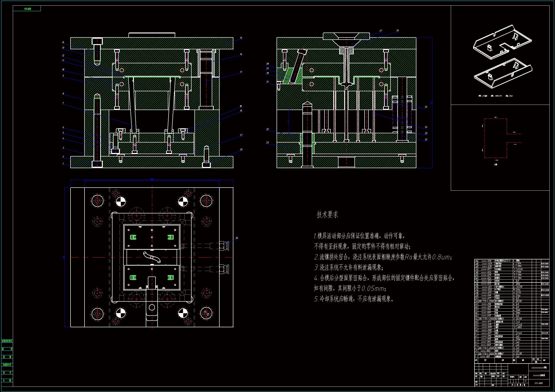Click technical requirement line 5 about cooling system
555x392 pixels.
[354, 299]
